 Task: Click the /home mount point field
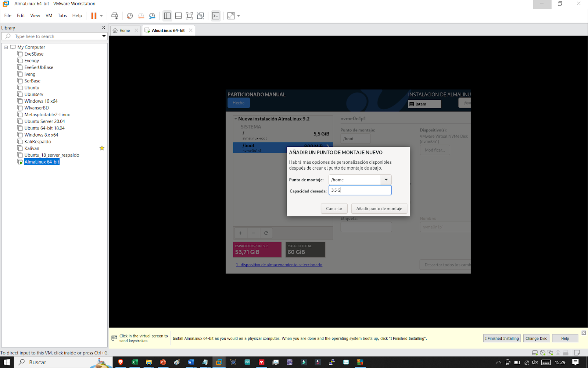click(355, 180)
